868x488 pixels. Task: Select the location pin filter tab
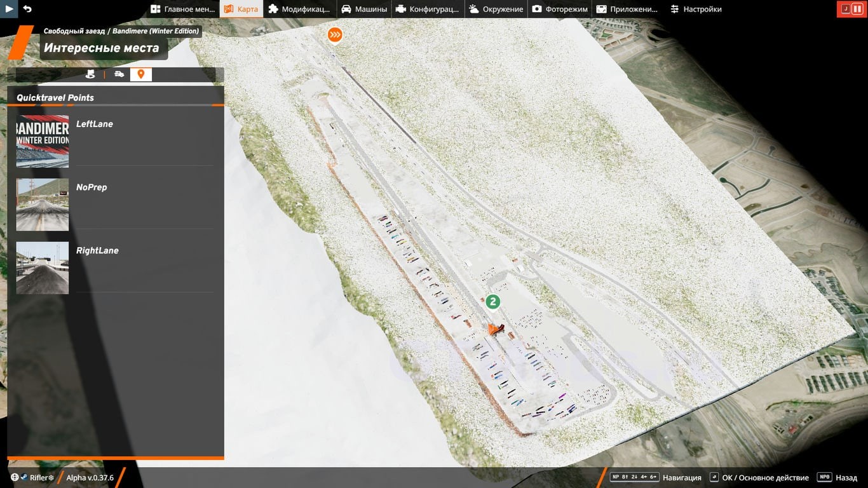coord(141,74)
